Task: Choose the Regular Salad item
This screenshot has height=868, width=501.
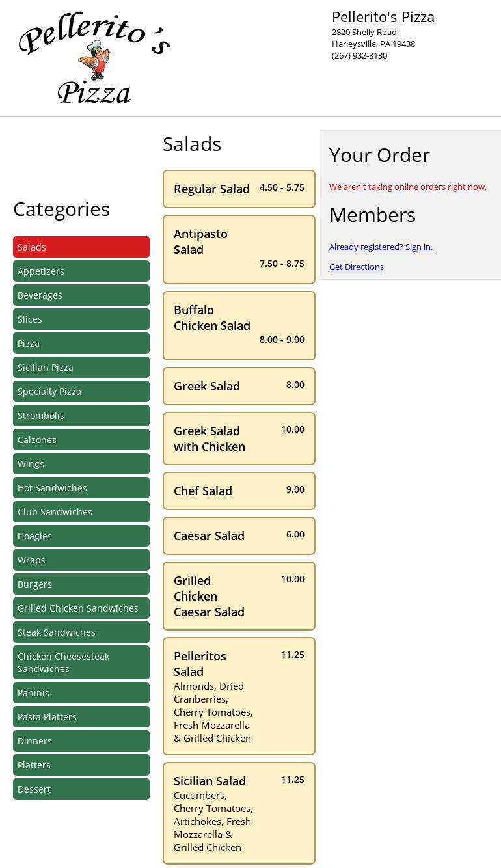Action: [x=239, y=189]
